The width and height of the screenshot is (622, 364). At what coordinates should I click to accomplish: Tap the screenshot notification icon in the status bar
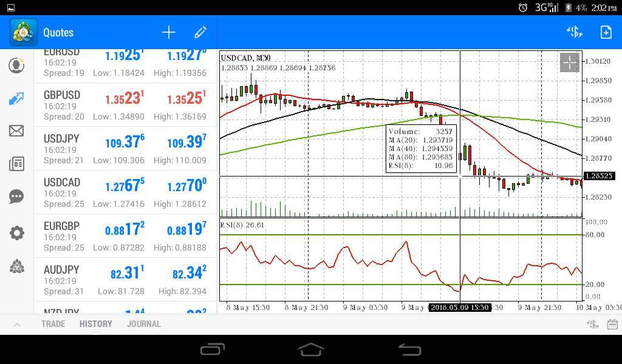(x=11, y=7)
